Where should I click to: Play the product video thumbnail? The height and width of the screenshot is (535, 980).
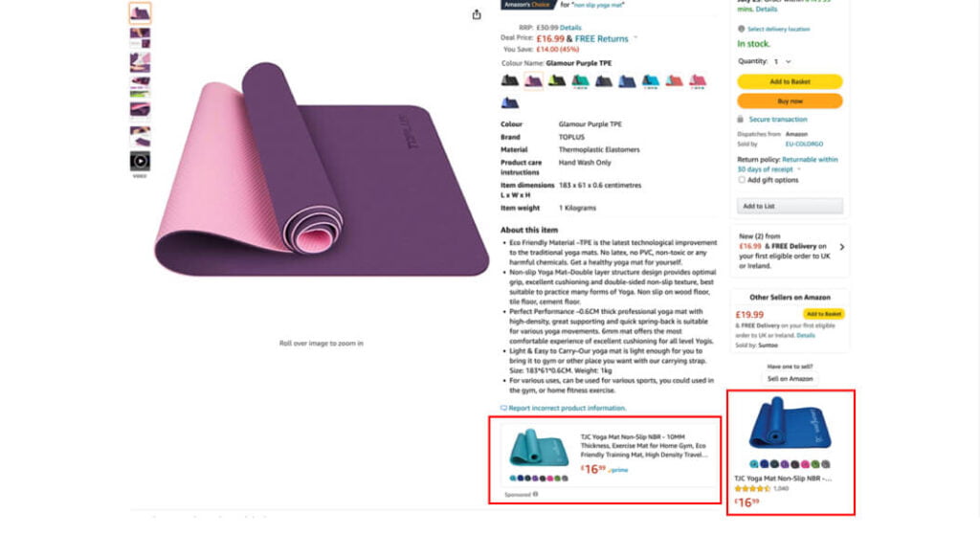[140, 161]
